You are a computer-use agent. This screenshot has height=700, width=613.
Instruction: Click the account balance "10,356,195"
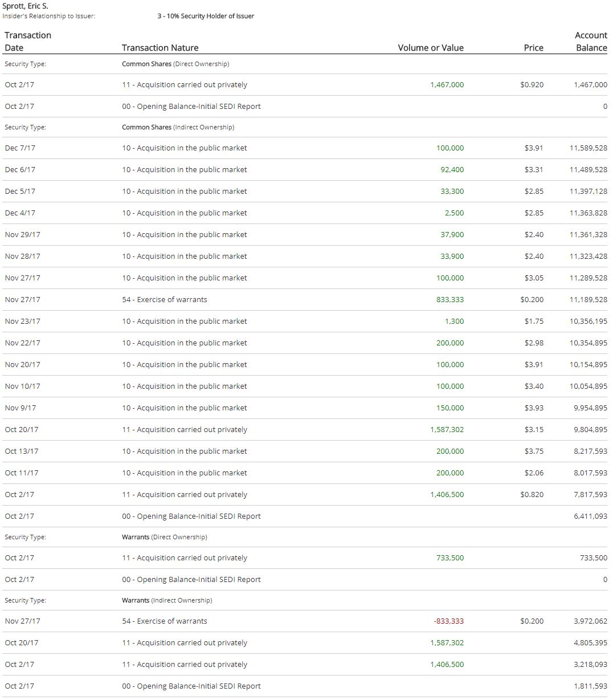pyautogui.click(x=589, y=321)
